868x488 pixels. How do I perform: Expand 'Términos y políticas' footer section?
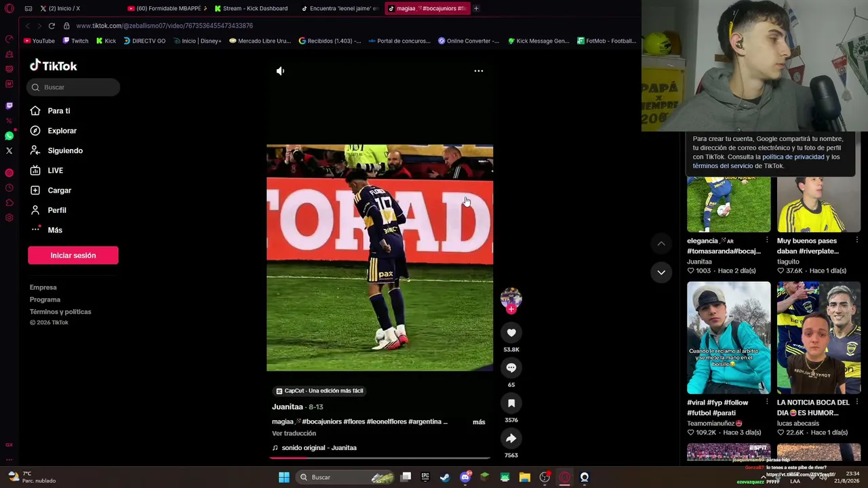click(60, 312)
